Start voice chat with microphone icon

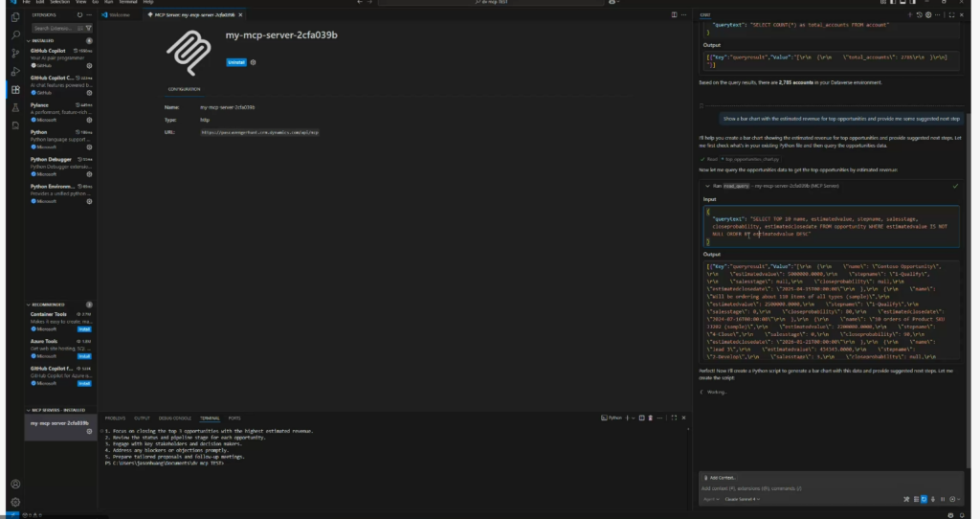tap(933, 499)
